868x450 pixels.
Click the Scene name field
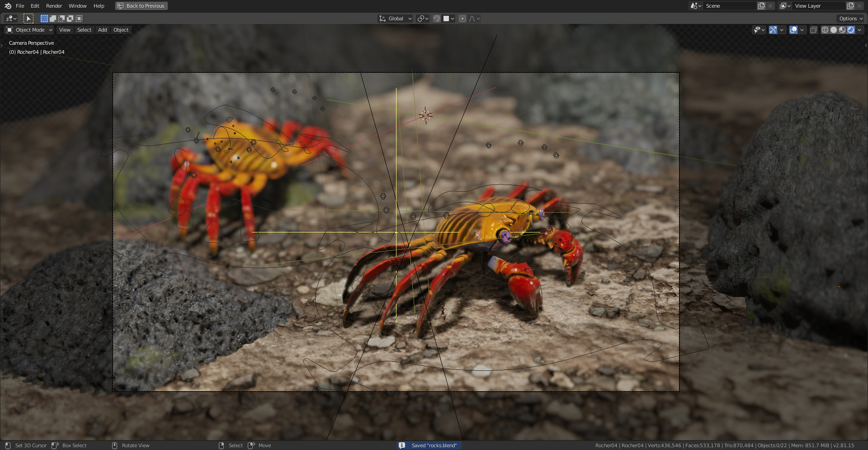click(730, 6)
